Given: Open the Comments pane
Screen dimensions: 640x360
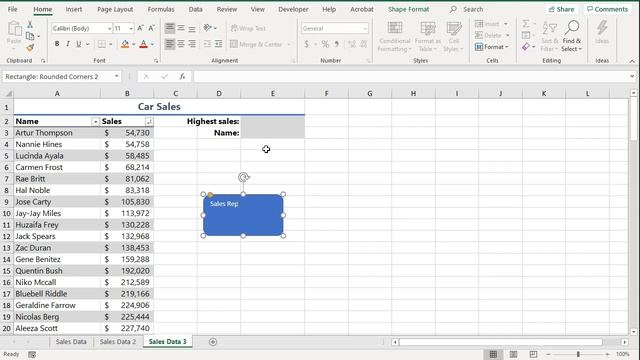Looking at the screenshot, I should click(x=607, y=9).
